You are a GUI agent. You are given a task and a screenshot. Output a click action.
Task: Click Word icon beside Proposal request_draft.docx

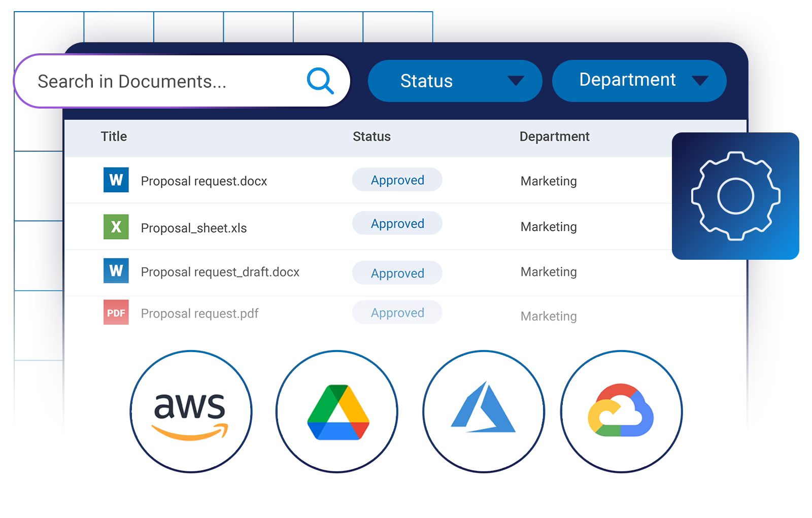(116, 270)
